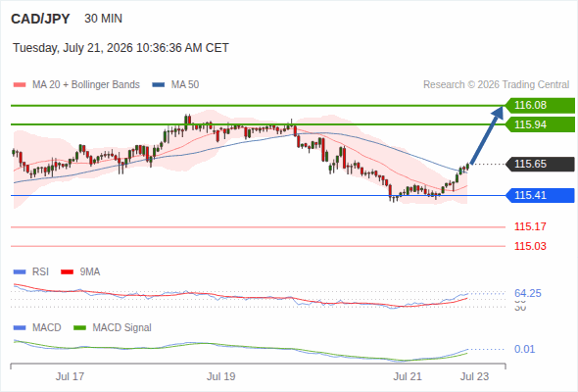Click the MACD Signal green legend swatch

(80, 328)
